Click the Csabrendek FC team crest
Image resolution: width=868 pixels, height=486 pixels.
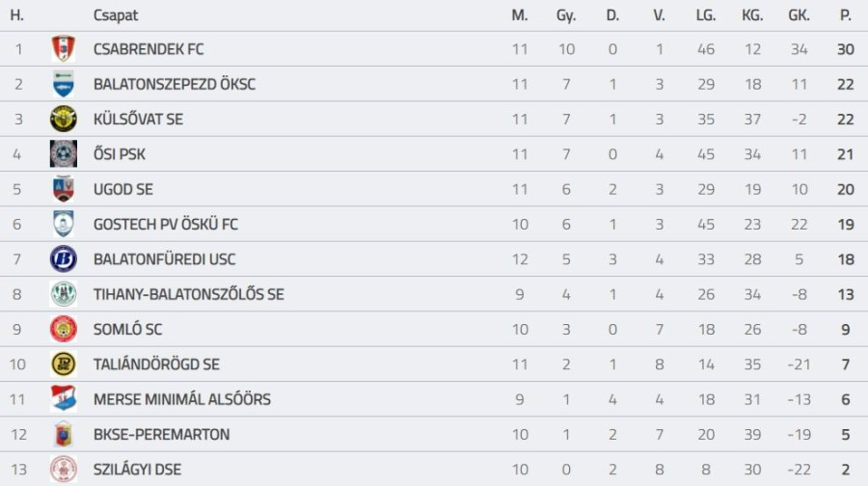[63, 49]
